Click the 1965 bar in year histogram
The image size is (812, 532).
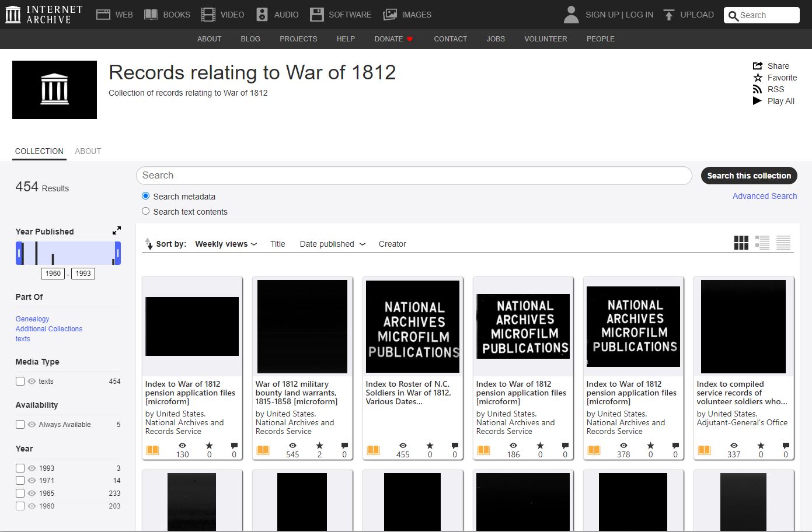tap(36, 253)
